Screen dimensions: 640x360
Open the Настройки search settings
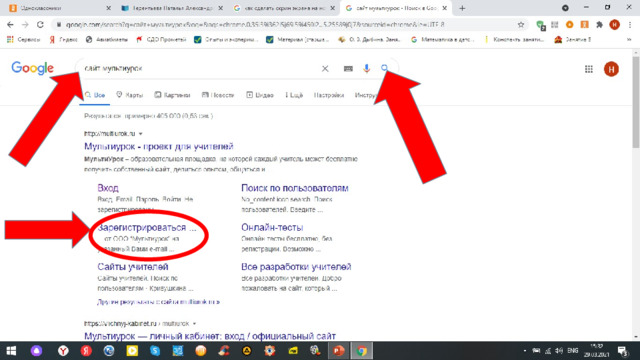(x=329, y=95)
